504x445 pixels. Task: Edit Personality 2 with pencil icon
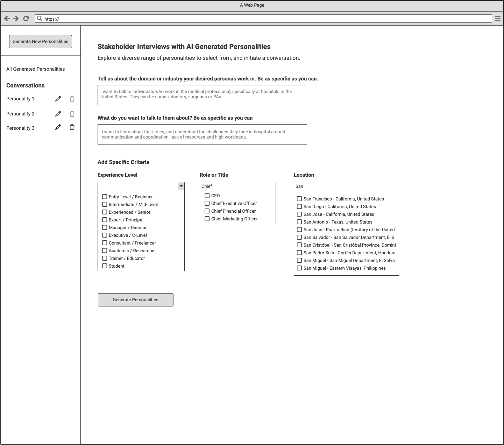pos(58,114)
